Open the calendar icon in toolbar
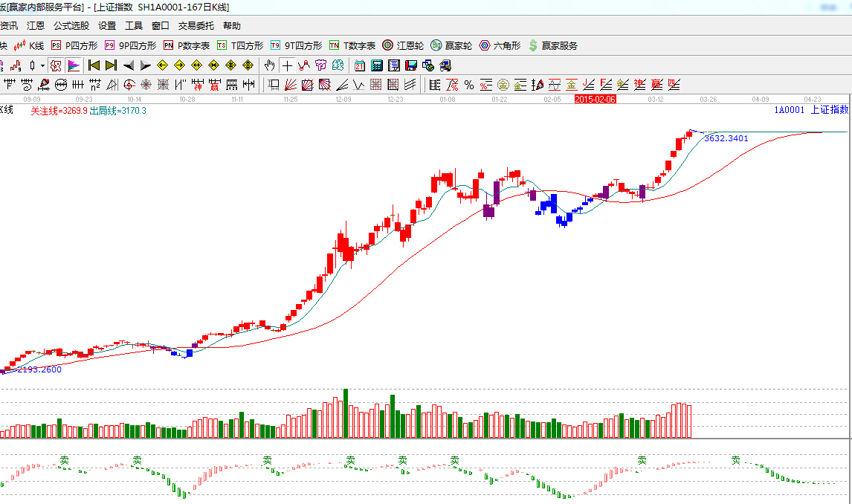 [360, 65]
